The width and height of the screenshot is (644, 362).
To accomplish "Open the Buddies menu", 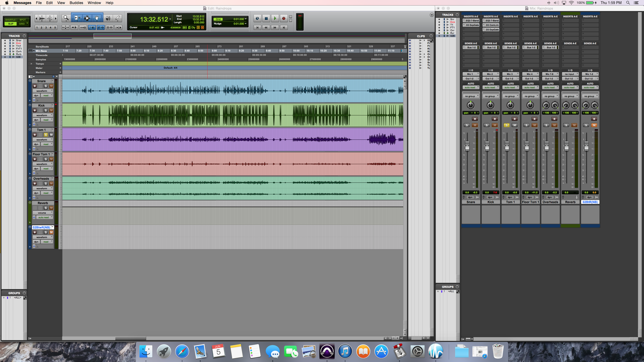I will [76, 3].
